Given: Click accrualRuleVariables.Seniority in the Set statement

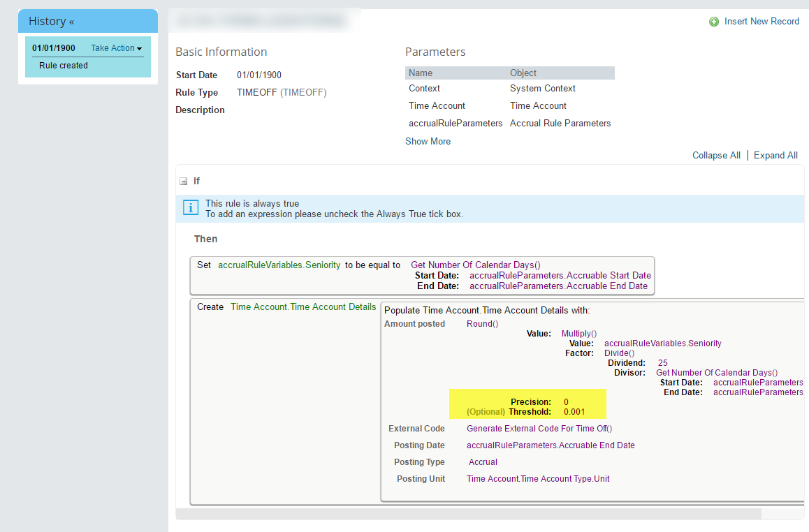Looking at the screenshot, I should point(279,265).
